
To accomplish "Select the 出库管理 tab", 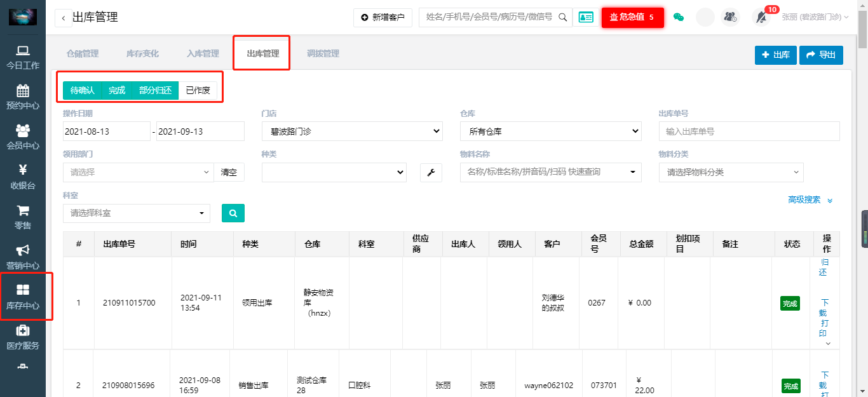I will pos(263,54).
